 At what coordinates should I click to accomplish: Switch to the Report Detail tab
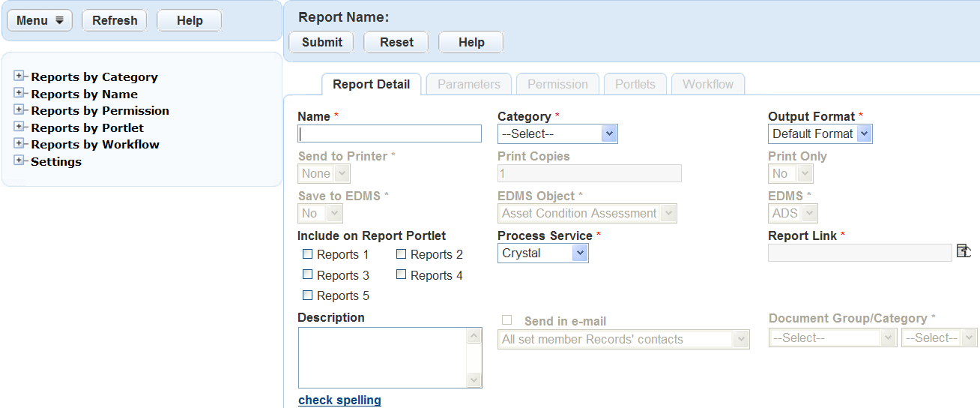pyautogui.click(x=371, y=85)
